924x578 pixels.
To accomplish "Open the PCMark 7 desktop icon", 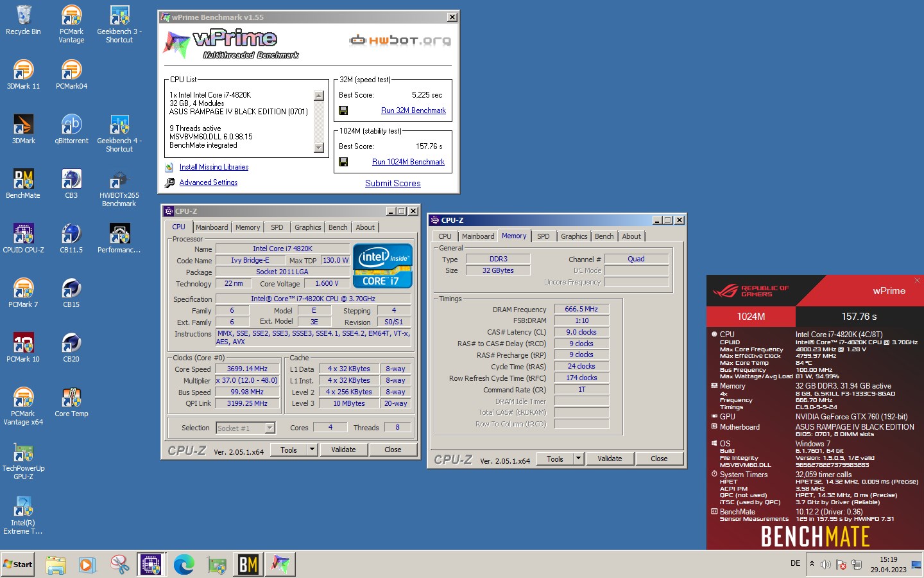I will pyautogui.click(x=23, y=293).
